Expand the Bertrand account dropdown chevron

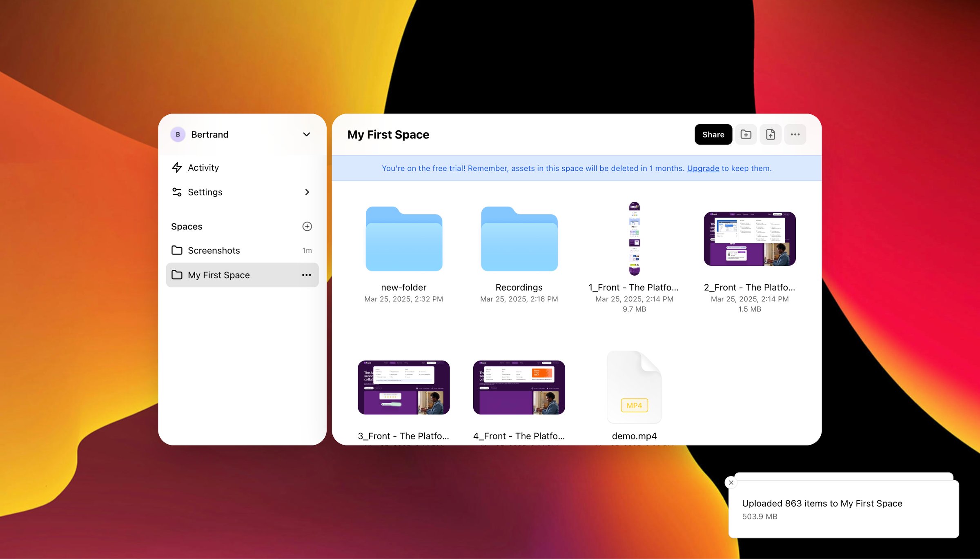click(307, 134)
